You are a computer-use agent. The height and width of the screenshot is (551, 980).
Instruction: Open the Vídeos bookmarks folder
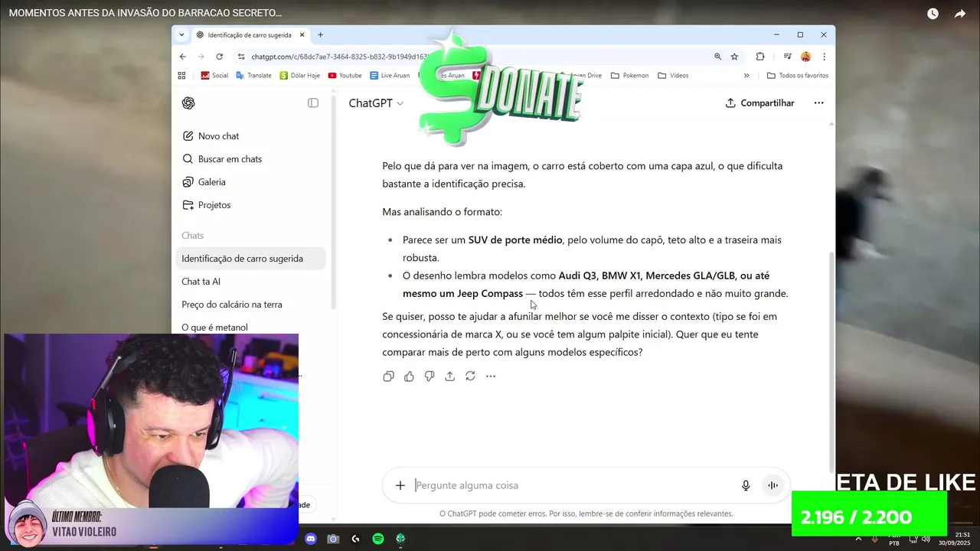click(x=673, y=76)
